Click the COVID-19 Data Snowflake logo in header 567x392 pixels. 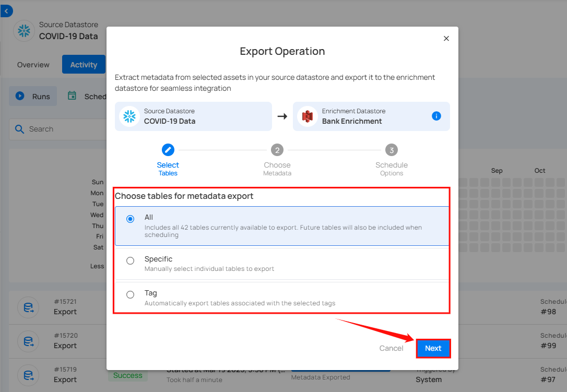[24, 30]
